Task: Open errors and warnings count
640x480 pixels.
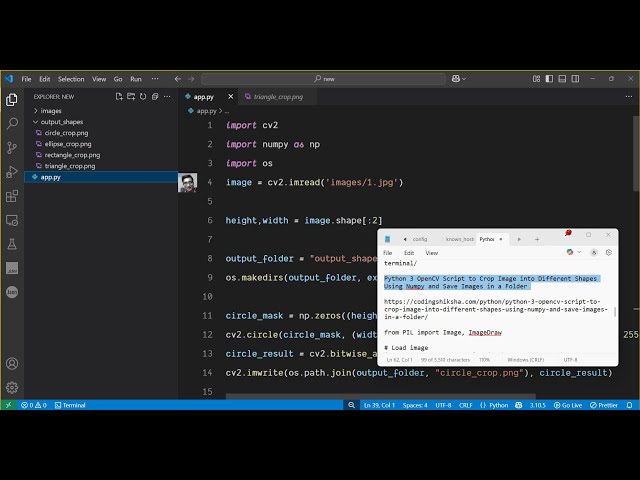Action: click(33, 405)
